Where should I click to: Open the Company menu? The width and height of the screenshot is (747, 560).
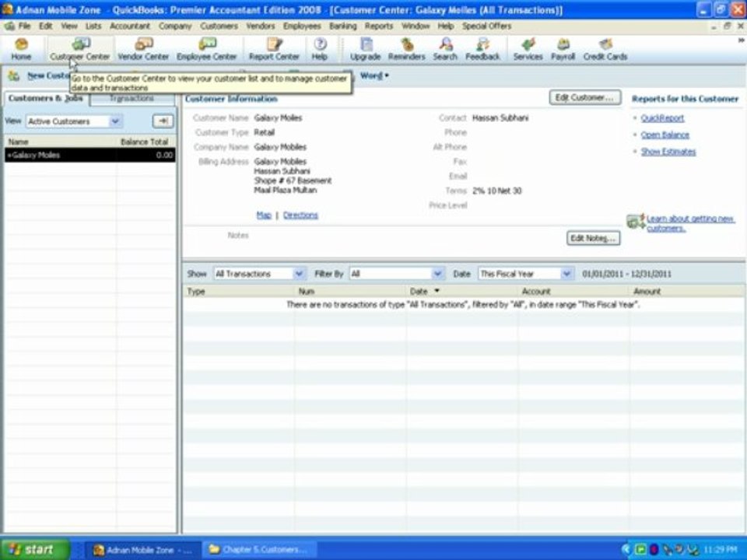point(175,26)
